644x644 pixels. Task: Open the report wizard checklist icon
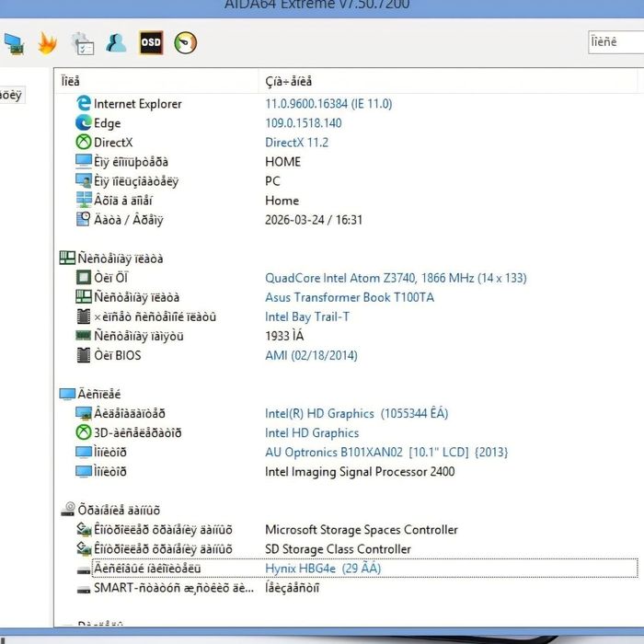[x=83, y=43]
